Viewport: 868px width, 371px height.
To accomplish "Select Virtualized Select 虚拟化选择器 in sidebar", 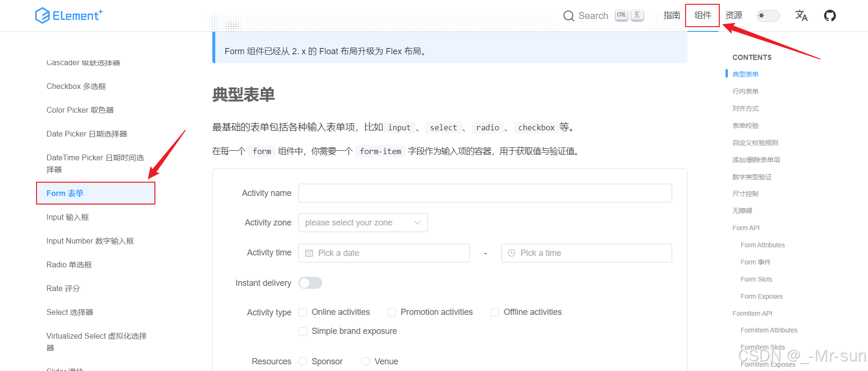I will 96,342.
